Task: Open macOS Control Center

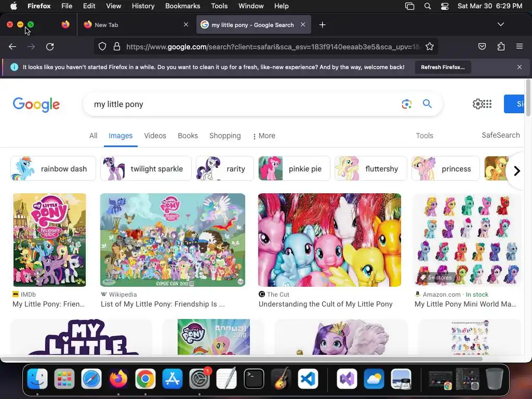Action: click(x=445, y=6)
